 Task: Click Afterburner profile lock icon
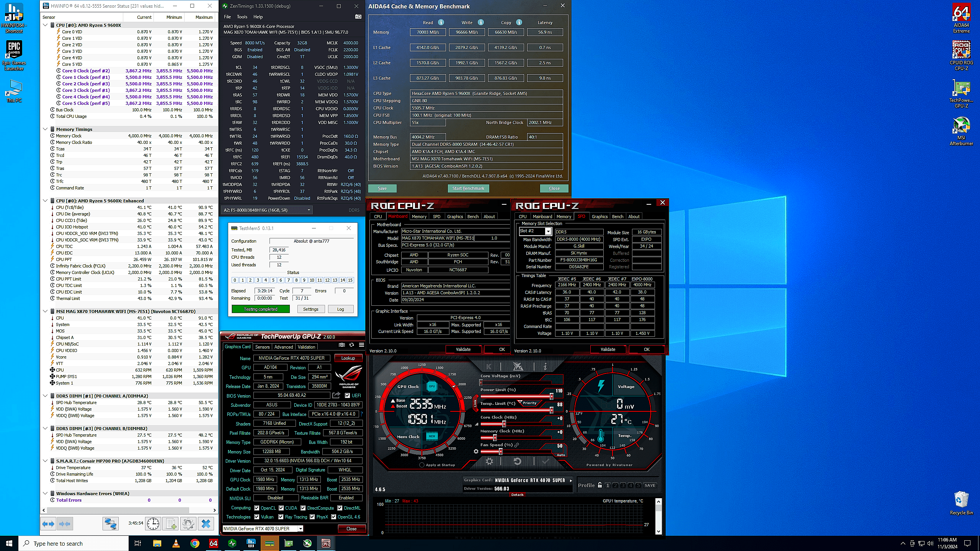click(x=599, y=485)
